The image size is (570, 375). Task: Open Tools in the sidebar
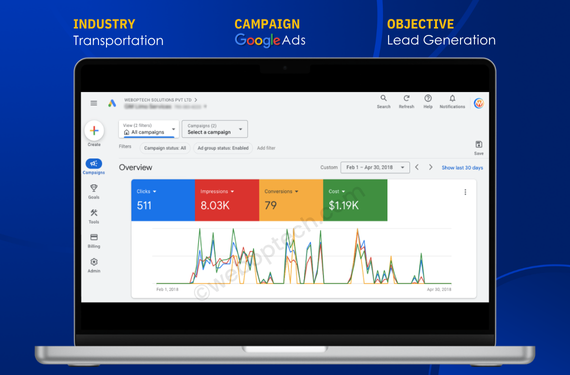[x=94, y=216]
